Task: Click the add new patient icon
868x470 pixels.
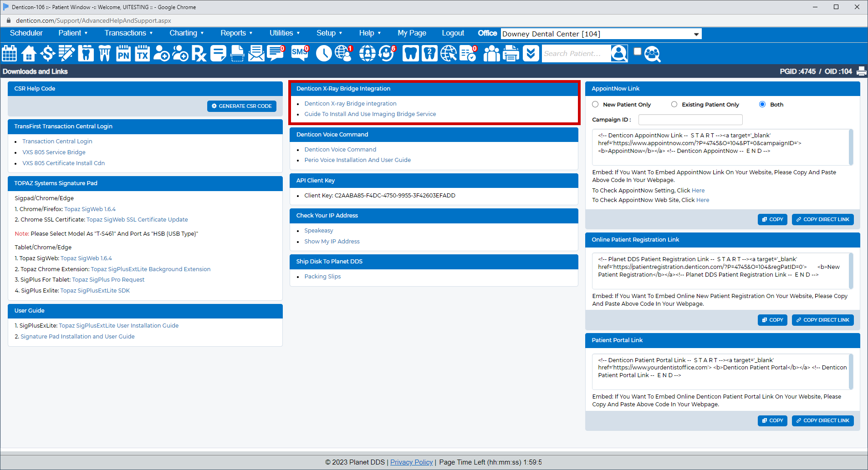Action: [161, 53]
